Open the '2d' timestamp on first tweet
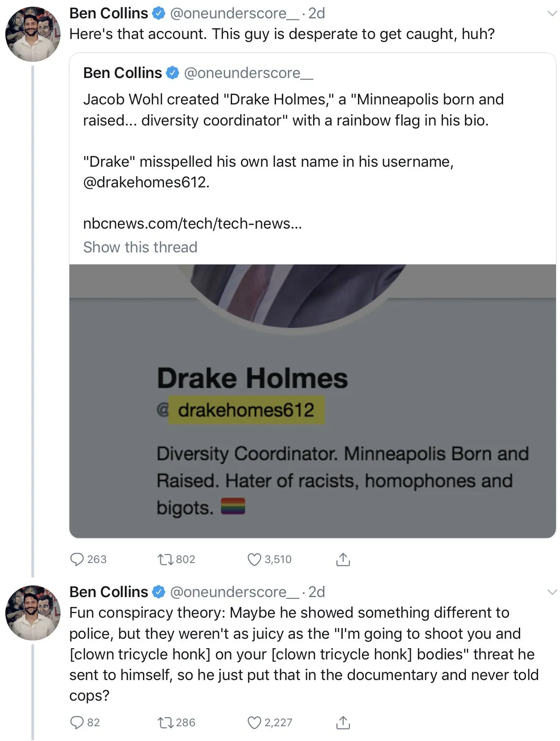 (316, 13)
